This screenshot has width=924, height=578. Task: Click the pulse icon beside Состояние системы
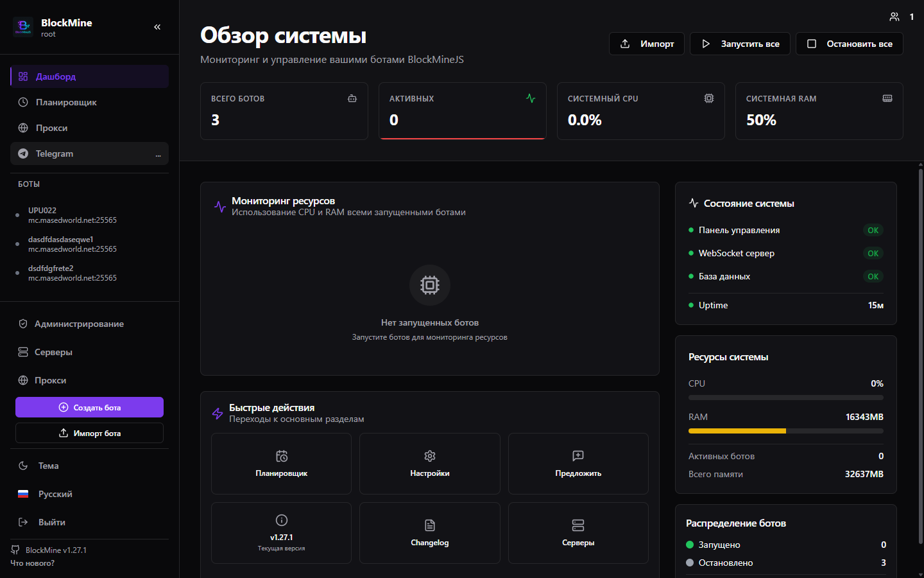click(x=694, y=203)
